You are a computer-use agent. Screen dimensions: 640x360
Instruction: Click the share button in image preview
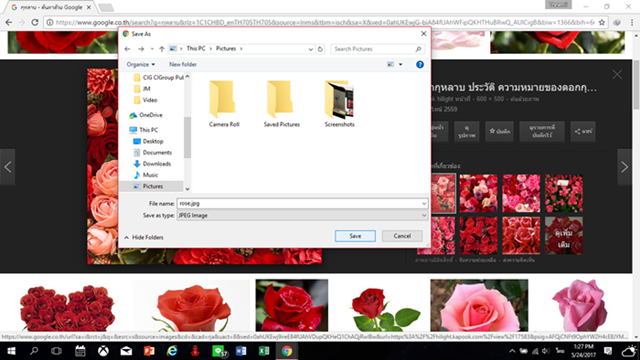click(583, 131)
